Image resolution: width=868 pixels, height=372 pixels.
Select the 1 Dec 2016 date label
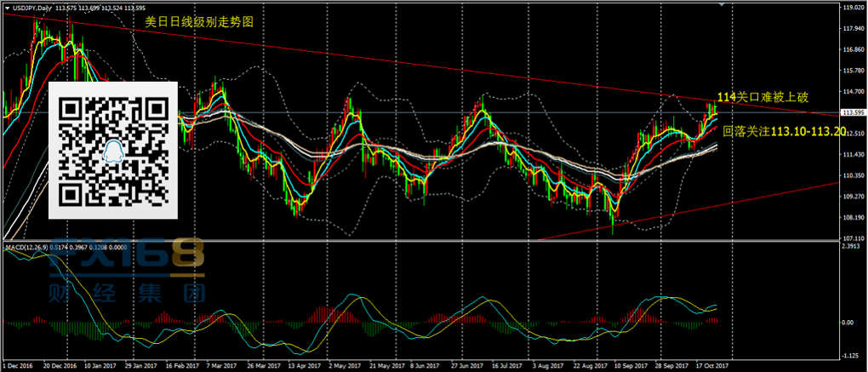click(19, 367)
